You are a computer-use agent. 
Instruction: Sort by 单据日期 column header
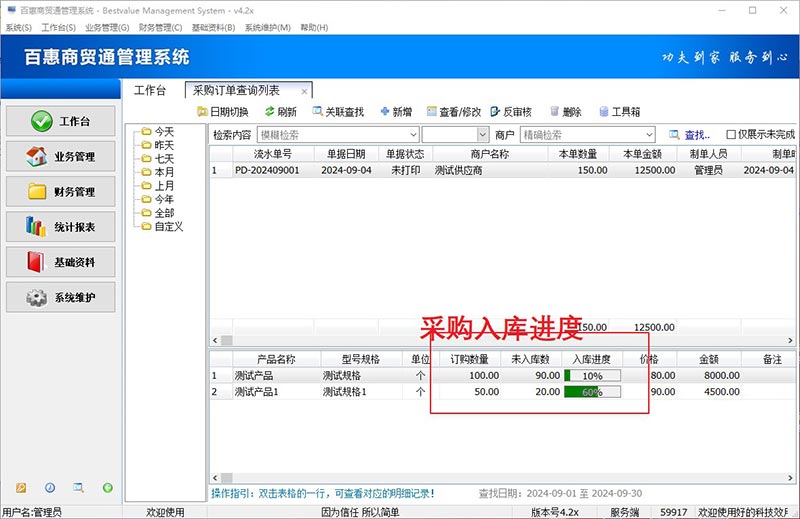tap(346, 154)
